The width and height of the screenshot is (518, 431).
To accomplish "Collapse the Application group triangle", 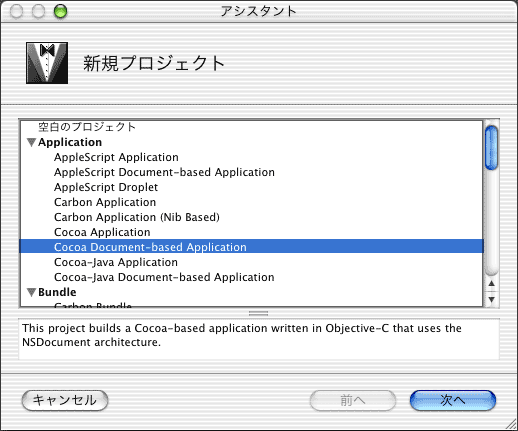I will pyautogui.click(x=31, y=143).
